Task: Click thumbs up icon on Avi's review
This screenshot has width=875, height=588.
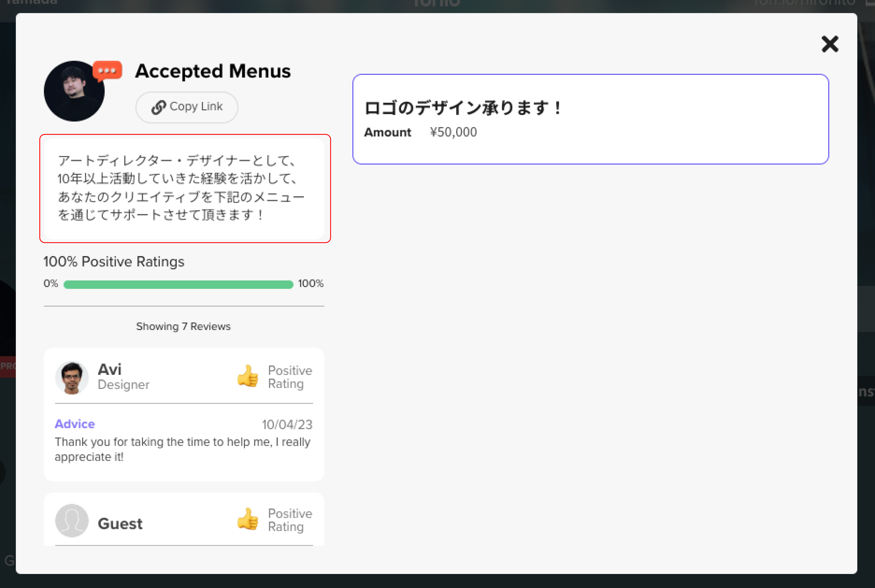Action: click(248, 376)
